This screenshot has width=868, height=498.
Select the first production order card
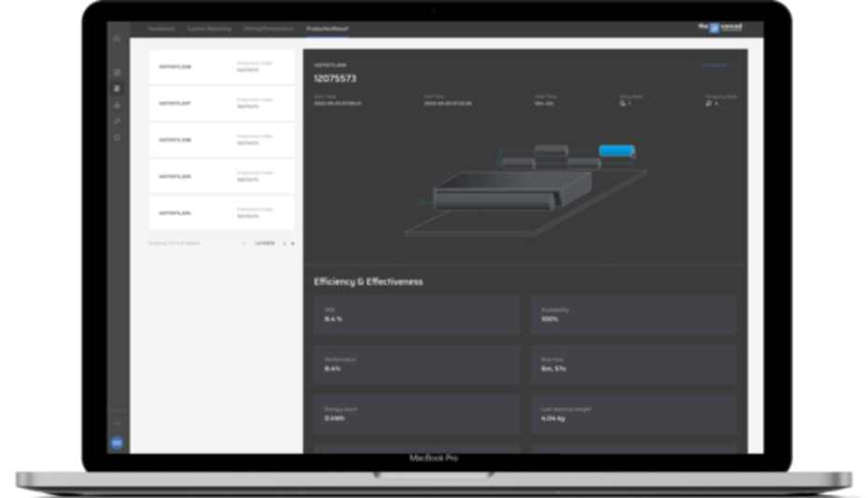[x=221, y=67]
